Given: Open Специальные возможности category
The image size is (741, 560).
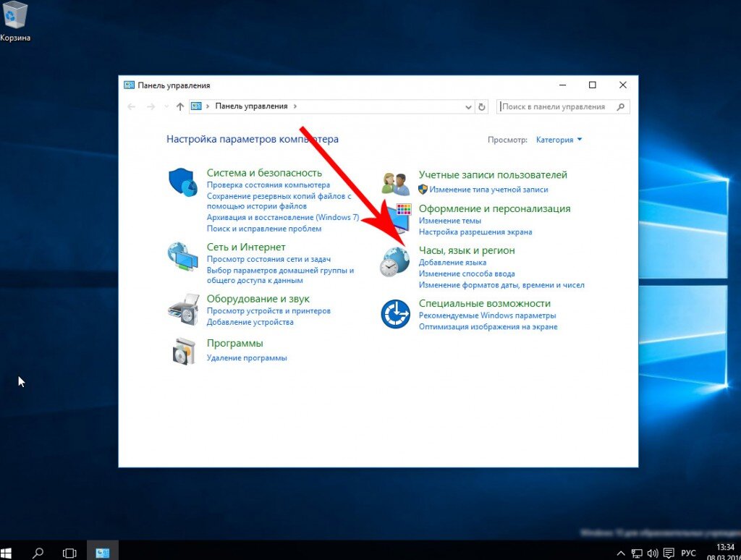Looking at the screenshot, I should pyautogui.click(x=485, y=303).
